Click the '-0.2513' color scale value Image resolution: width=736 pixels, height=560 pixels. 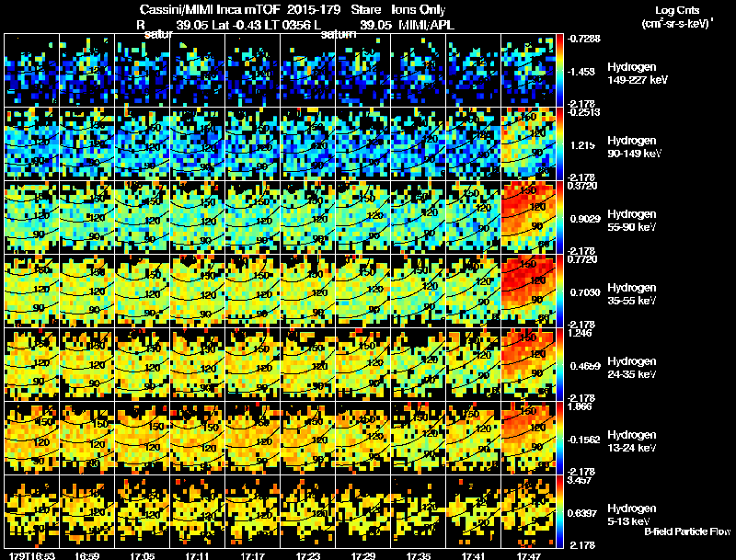583,112
